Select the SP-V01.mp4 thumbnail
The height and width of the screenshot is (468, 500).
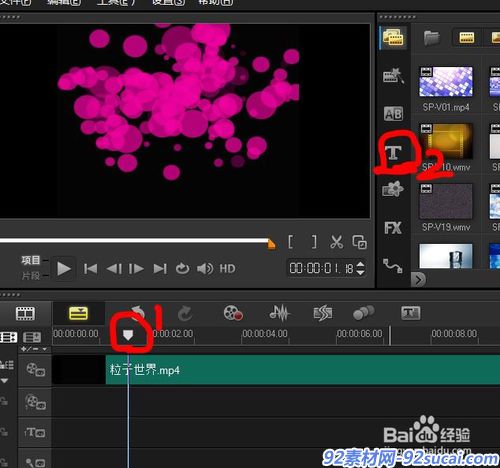[446, 82]
